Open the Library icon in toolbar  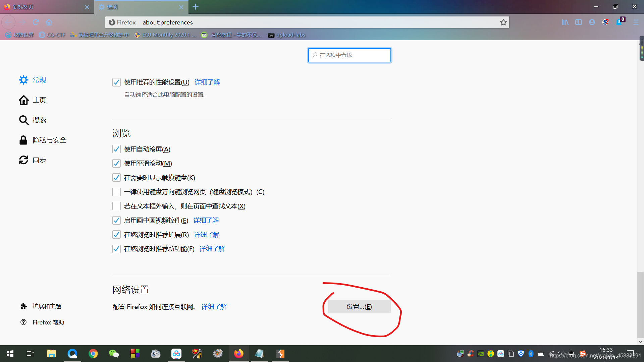pos(565,22)
